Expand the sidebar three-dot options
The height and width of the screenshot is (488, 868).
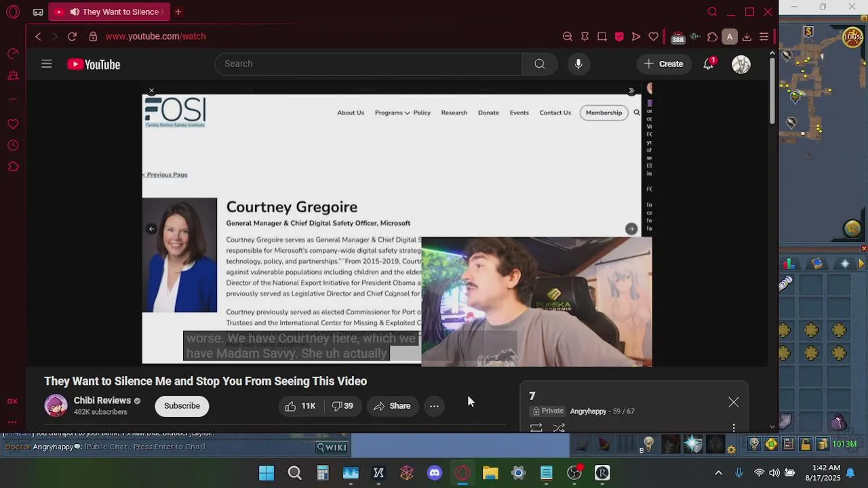[12, 422]
